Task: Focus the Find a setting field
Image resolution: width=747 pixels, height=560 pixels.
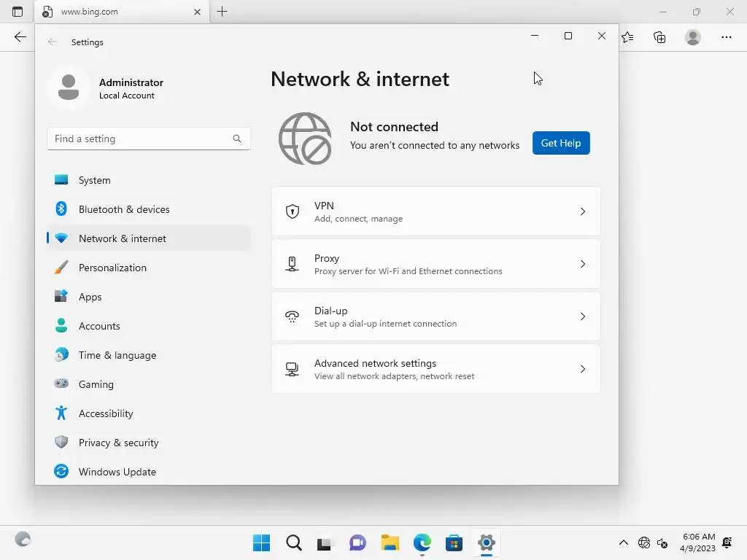Action: 149,139
